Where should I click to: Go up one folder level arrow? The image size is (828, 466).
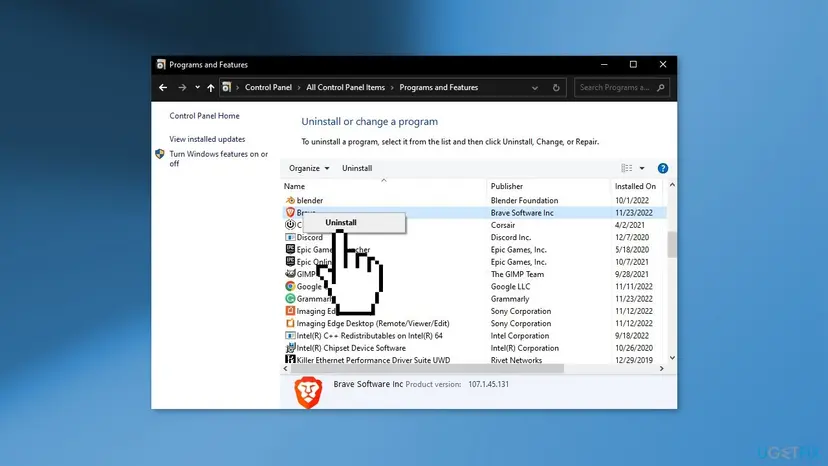tap(211, 88)
